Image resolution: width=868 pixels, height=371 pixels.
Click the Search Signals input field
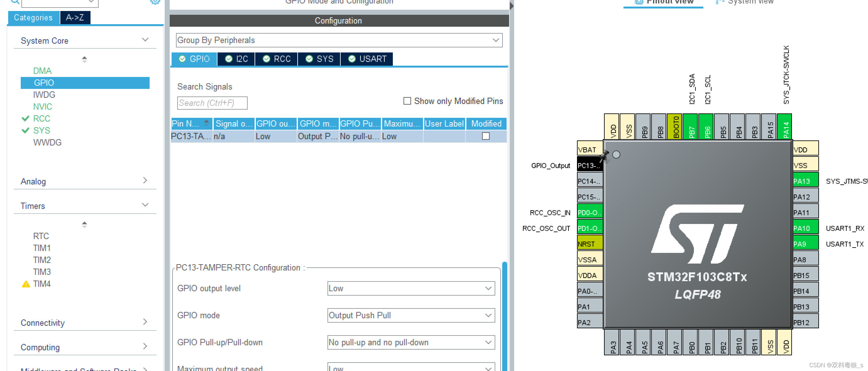212,103
